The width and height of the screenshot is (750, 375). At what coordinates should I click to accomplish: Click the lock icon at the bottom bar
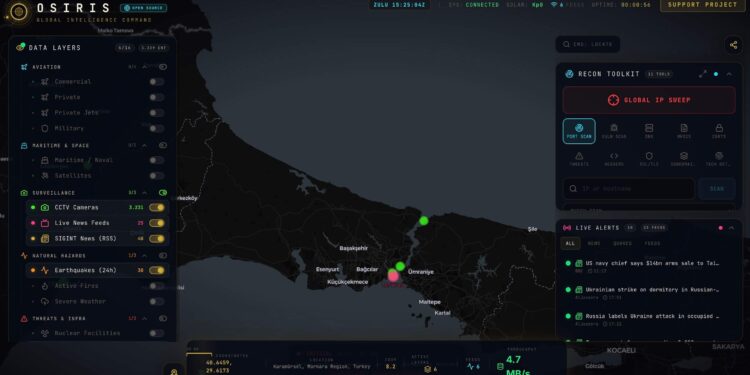(174, 371)
